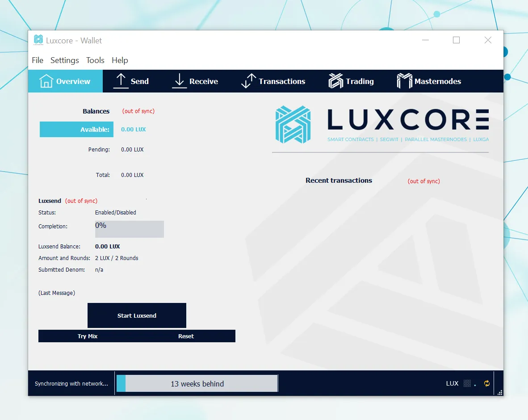Open the Settings menu
Image resolution: width=528 pixels, height=420 pixels.
point(65,60)
